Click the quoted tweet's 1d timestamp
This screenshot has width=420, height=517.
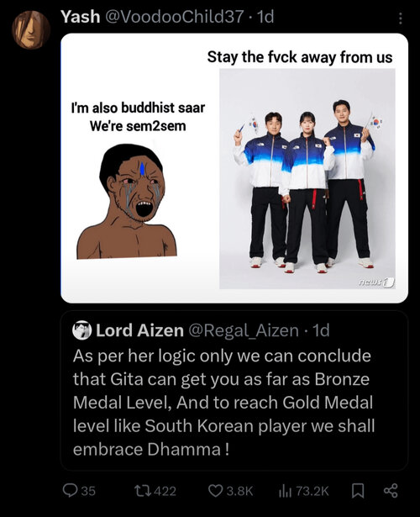coord(321,330)
